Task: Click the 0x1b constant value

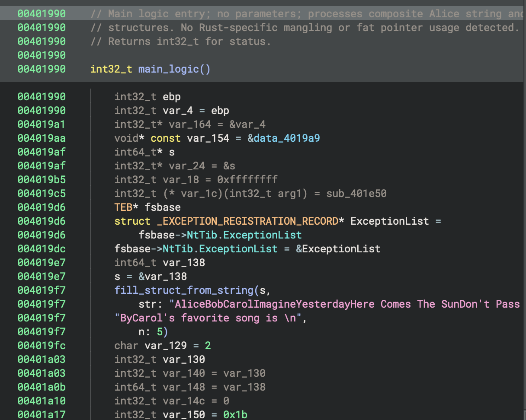Action: pyautogui.click(x=235, y=415)
